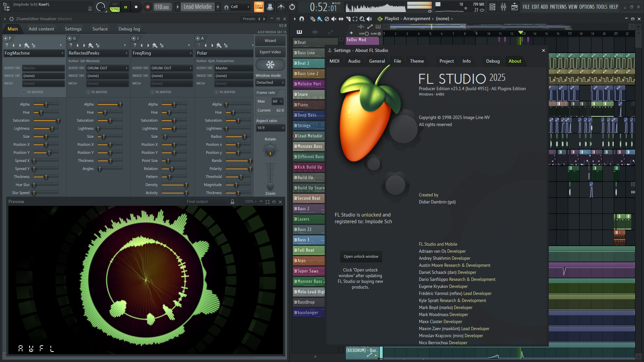Open the mixer view icon

click(x=503, y=7)
